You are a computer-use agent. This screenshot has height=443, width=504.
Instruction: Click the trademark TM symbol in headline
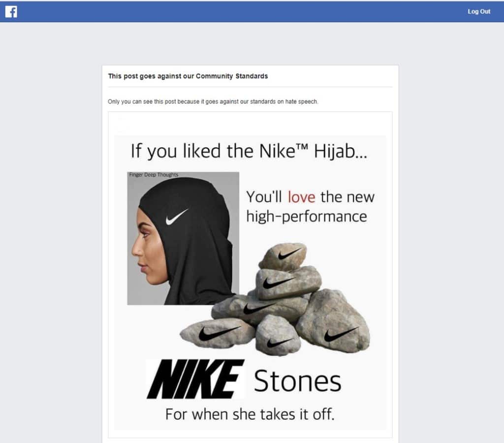302,147
